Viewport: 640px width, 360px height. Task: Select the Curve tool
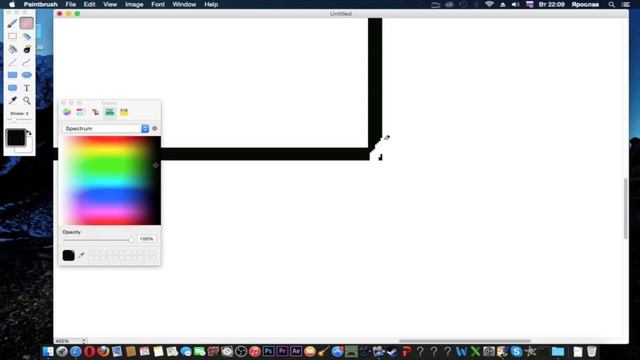coord(27,62)
